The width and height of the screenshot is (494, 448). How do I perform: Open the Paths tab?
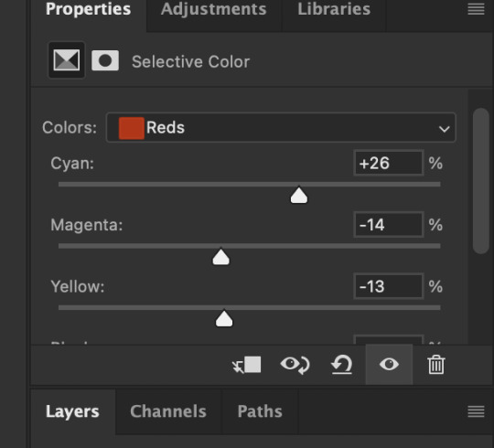pos(260,411)
